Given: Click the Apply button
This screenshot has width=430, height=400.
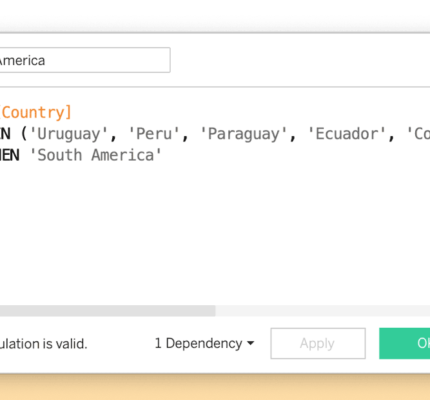Looking at the screenshot, I should click(318, 343).
